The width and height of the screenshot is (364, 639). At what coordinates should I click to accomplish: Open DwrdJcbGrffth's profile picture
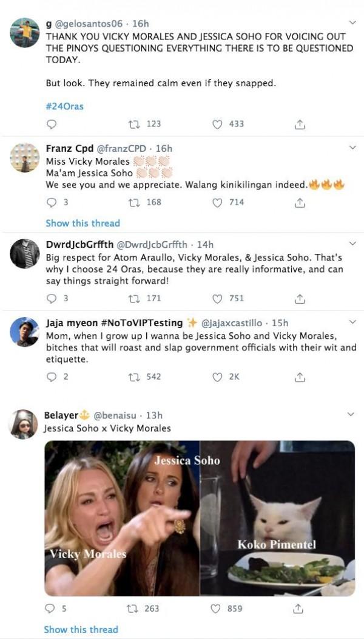[x=24, y=253]
